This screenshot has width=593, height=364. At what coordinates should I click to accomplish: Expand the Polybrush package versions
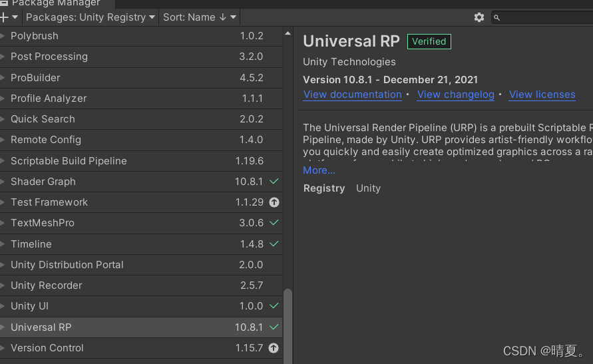pyautogui.click(x=2, y=36)
